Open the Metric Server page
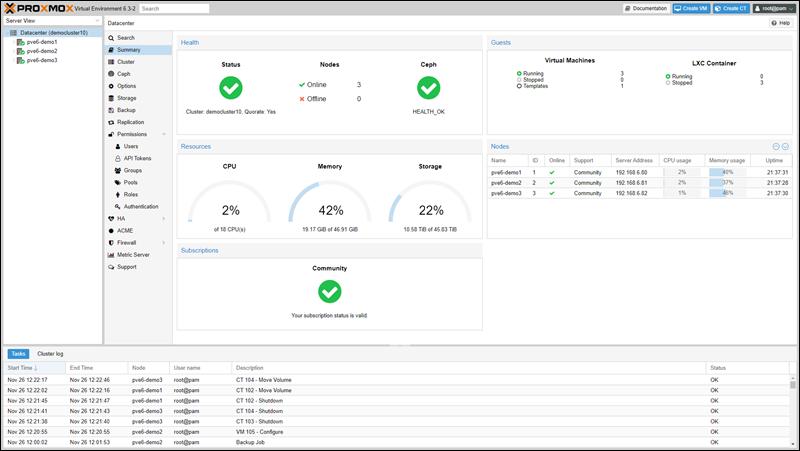 click(133, 254)
